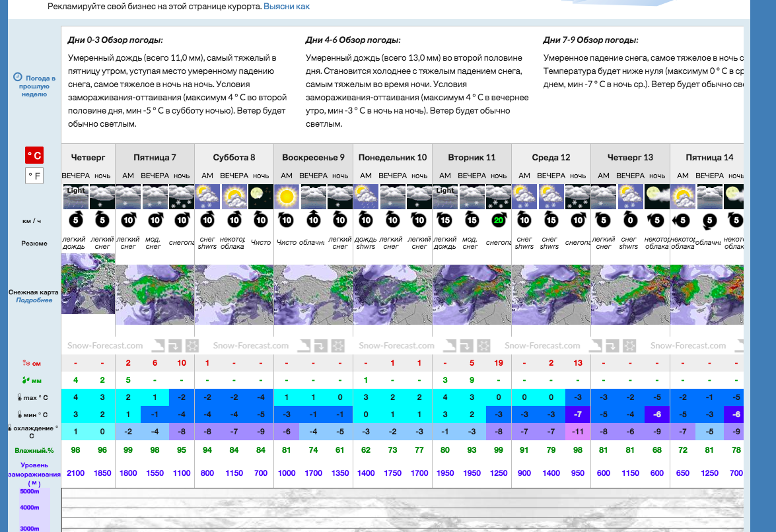Click the 13 cm snowfall value
This screenshot has height=532, width=776.
point(578,363)
